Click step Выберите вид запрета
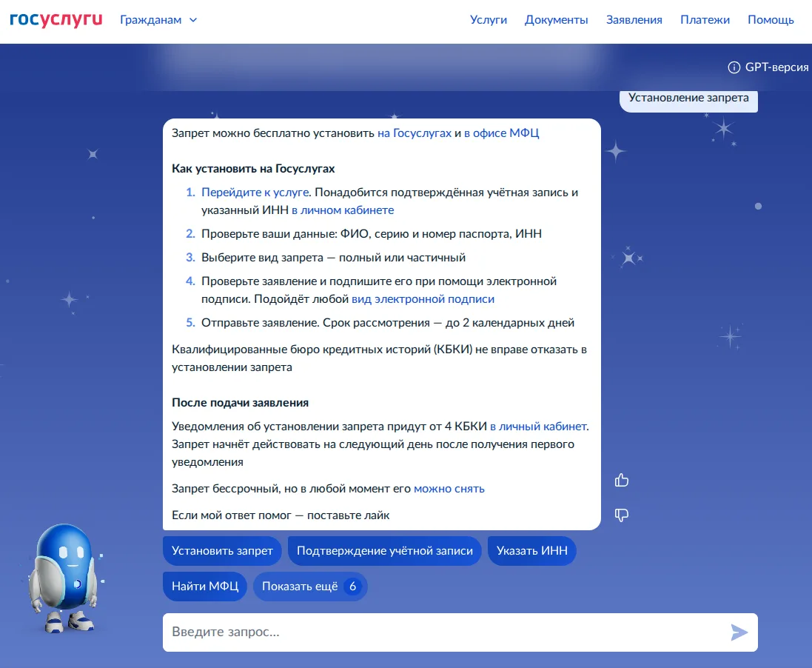The image size is (812, 668). (x=334, y=258)
